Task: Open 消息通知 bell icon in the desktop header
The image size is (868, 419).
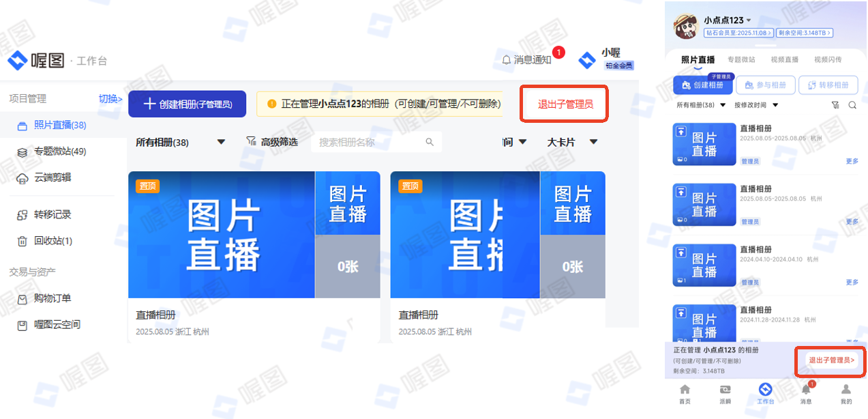Action: [x=507, y=60]
